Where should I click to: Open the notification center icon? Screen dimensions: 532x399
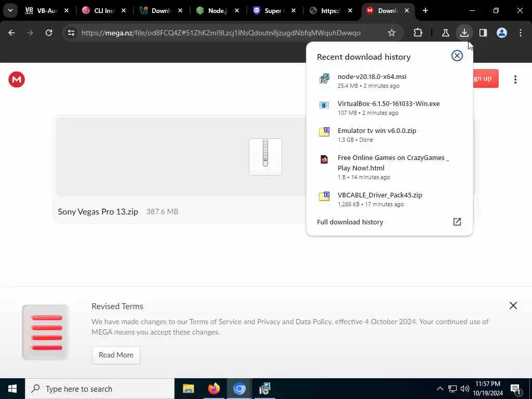coord(515,389)
